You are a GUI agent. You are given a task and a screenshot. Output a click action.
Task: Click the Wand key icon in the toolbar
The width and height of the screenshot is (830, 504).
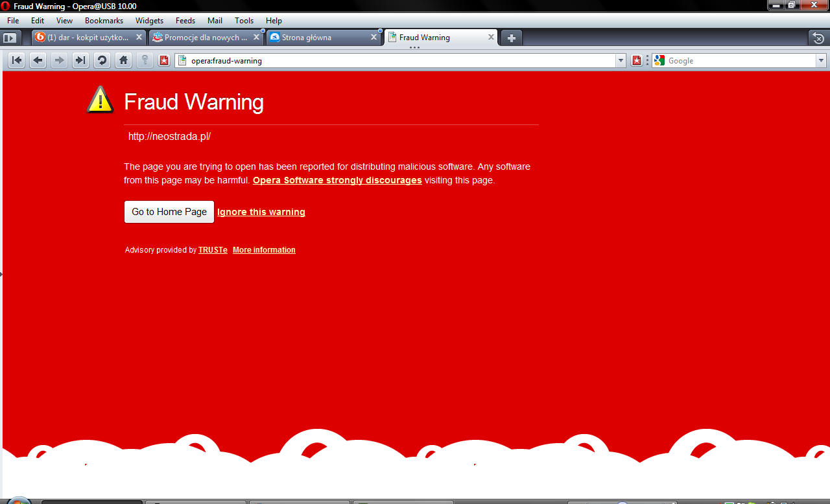[x=145, y=60]
